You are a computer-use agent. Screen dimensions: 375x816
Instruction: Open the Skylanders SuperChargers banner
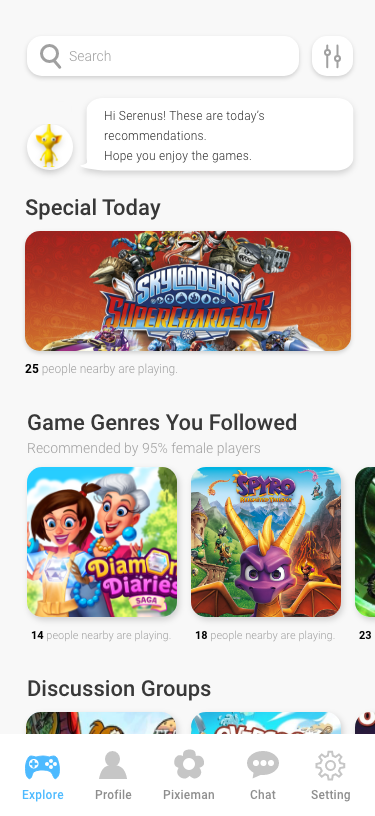pyautogui.click(x=188, y=291)
